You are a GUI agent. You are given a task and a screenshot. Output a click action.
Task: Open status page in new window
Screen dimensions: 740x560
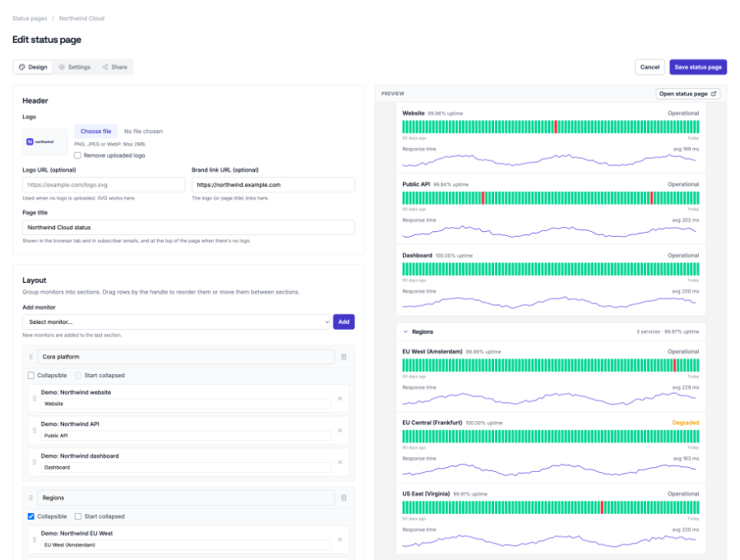click(x=687, y=94)
